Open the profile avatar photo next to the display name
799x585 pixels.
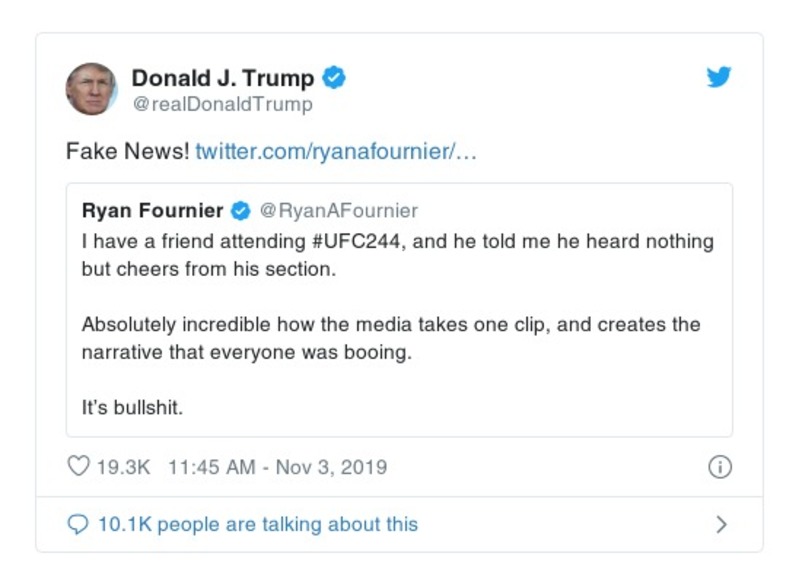pyautogui.click(x=91, y=89)
